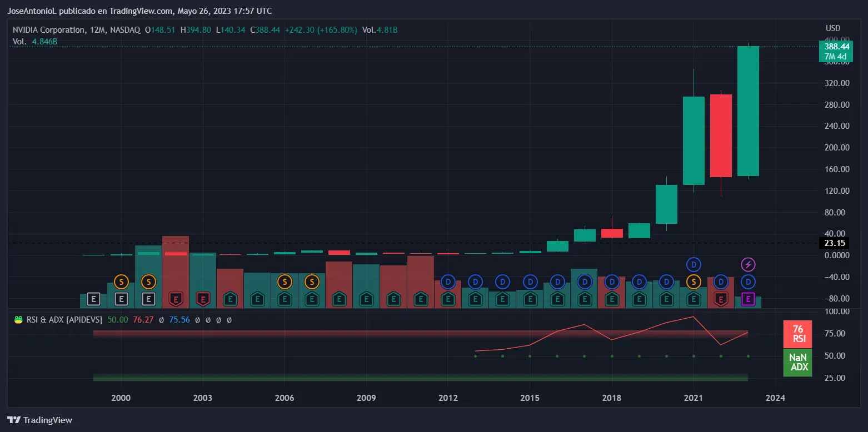This screenshot has height=432, width=868.
Task: Click the 2021 label on the time axis
Action: click(693, 398)
